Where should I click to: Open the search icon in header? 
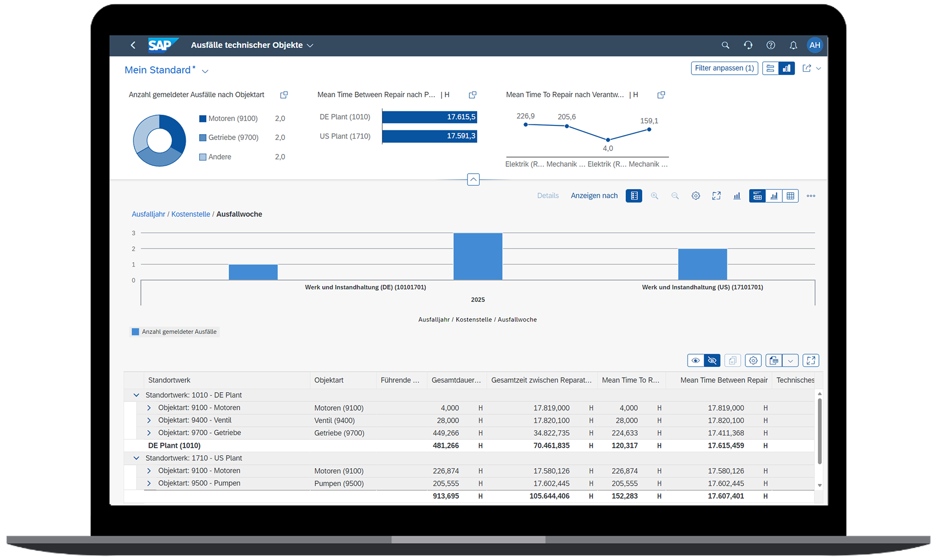click(725, 45)
